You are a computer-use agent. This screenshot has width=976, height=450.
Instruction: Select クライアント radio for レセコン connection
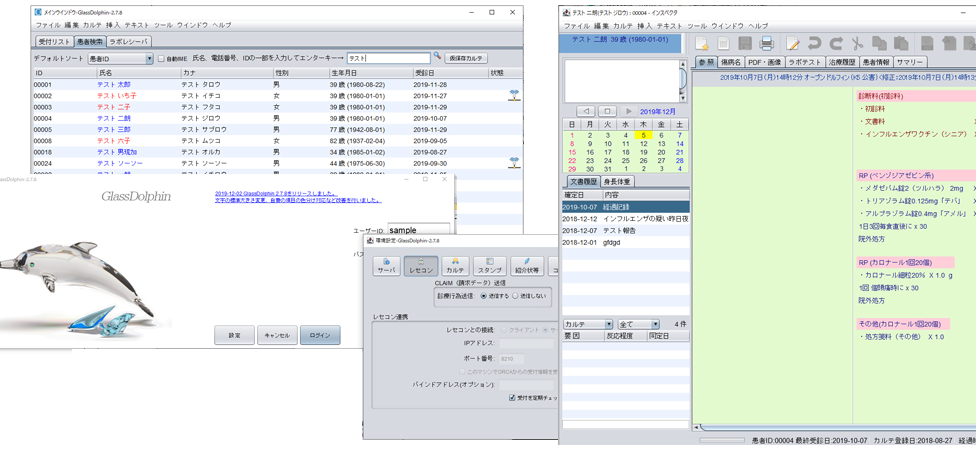tap(504, 329)
